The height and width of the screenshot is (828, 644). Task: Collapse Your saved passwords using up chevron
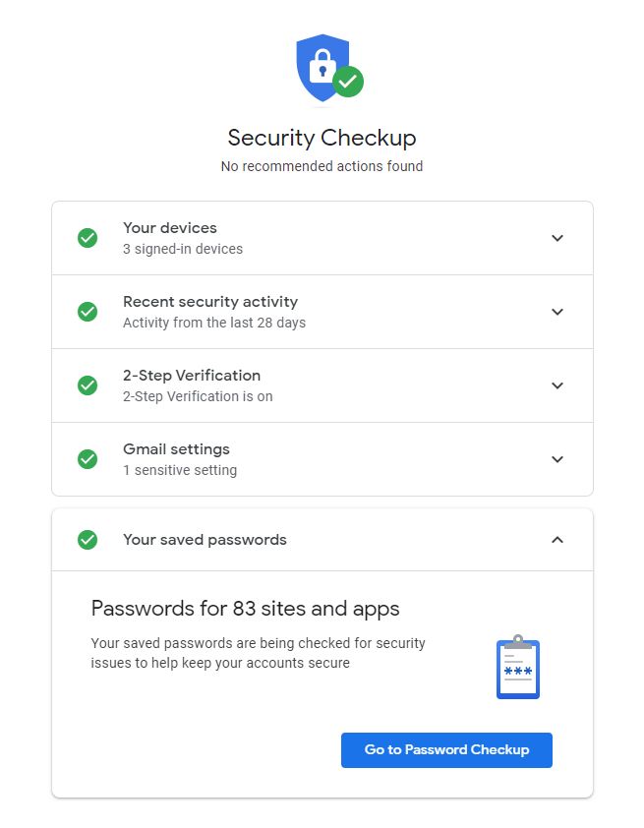(557, 540)
